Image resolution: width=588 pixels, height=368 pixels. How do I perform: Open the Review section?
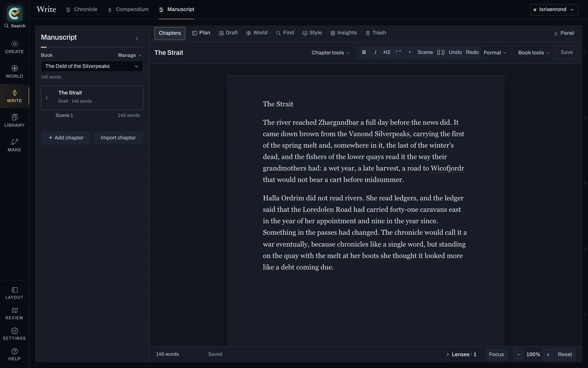coord(14,313)
